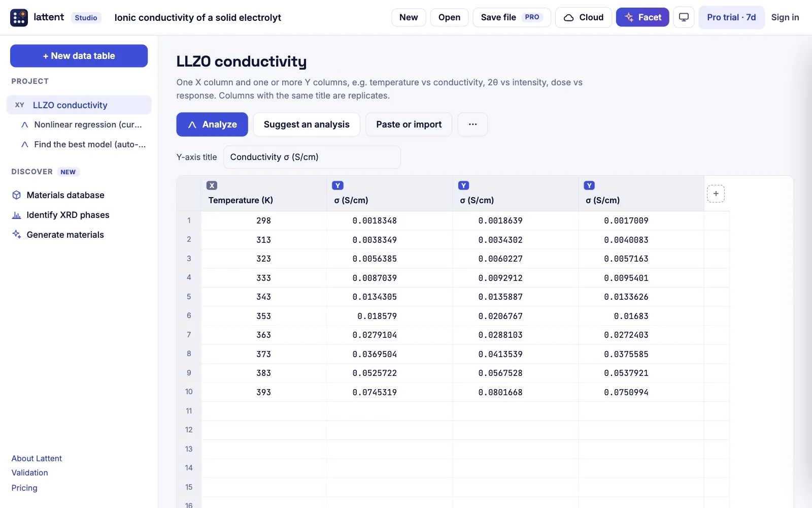The height and width of the screenshot is (508, 812).
Task: Click Save file PRO button
Action: point(512,17)
